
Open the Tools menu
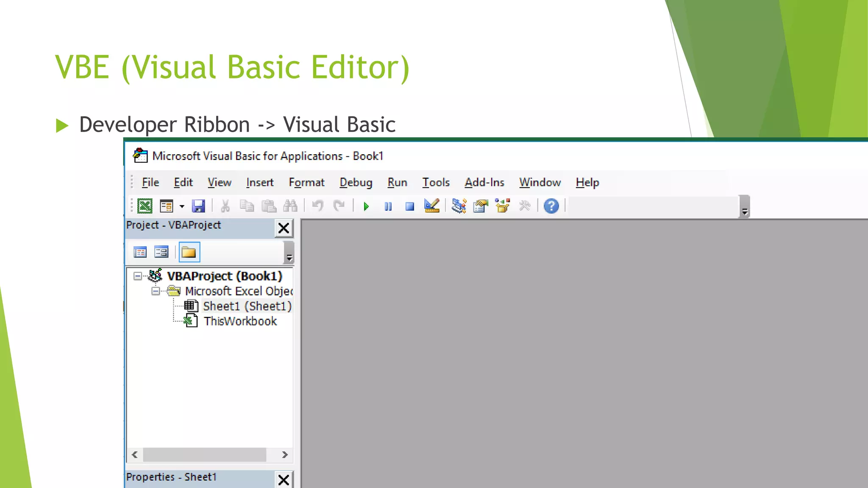pos(436,183)
